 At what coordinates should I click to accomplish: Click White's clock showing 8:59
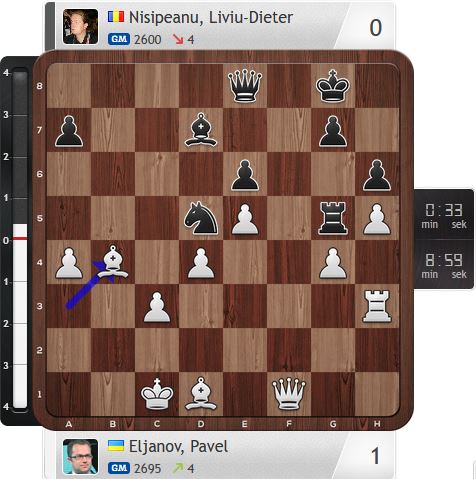[x=444, y=265]
